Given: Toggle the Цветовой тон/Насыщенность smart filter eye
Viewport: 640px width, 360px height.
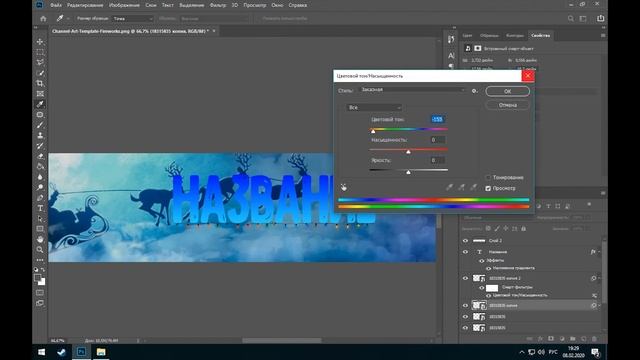Looking at the screenshot, I should point(489,295).
